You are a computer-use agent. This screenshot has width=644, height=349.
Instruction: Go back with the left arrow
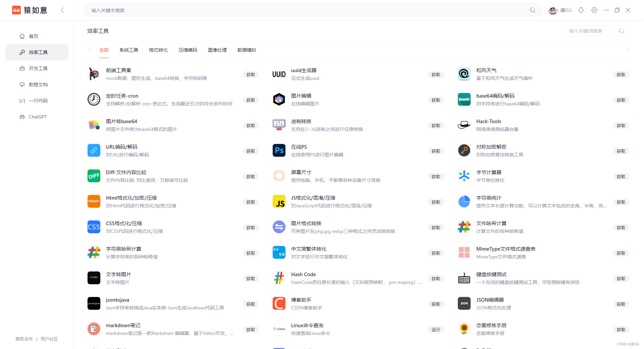coord(62,10)
